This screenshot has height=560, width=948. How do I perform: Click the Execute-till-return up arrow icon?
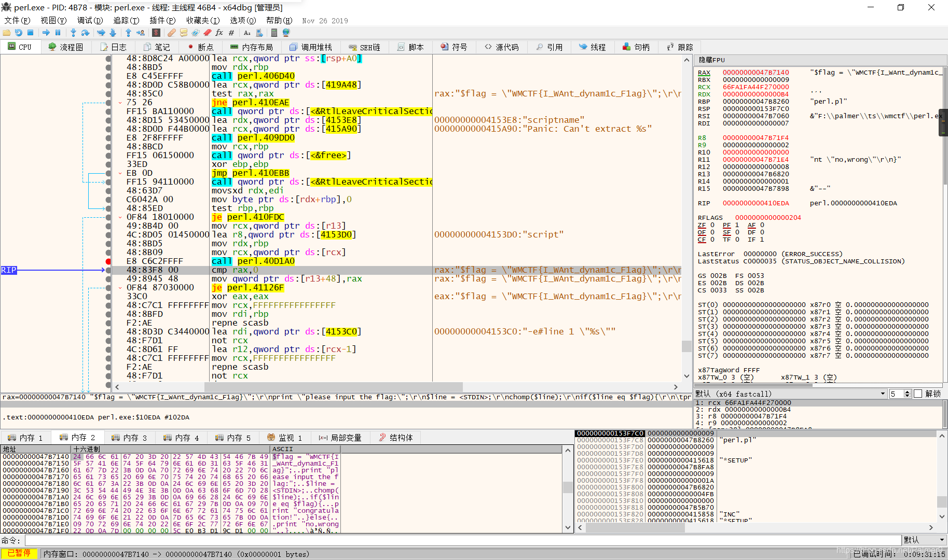pyautogui.click(x=129, y=32)
